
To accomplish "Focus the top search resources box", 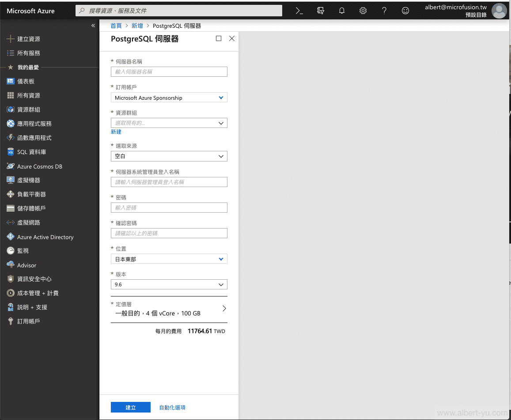I will coord(179,11).
